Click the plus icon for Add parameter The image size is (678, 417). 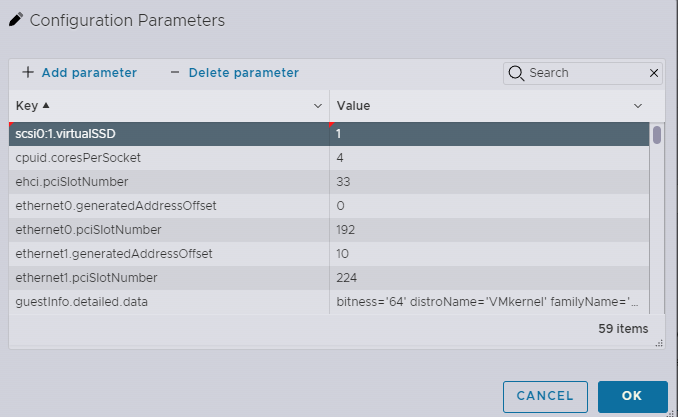point(28,72)
